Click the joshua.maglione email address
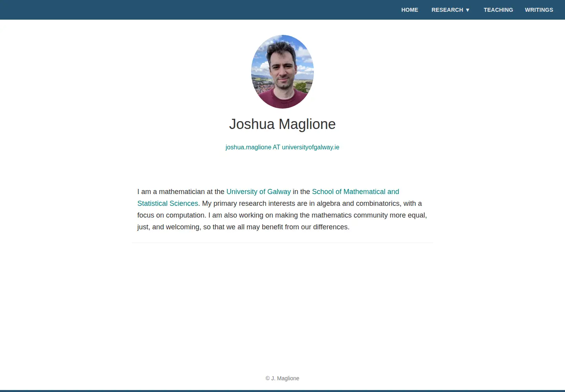The image size is (565, 392). (282, 147)
